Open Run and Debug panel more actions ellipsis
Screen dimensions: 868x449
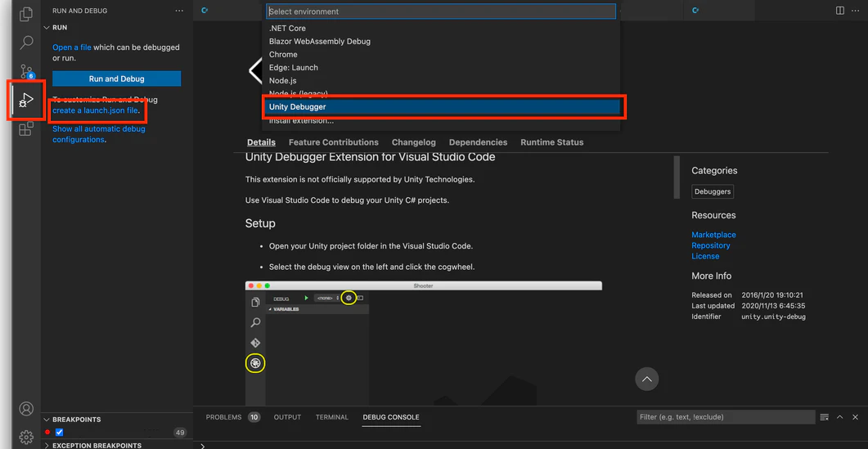pos(179,11)
